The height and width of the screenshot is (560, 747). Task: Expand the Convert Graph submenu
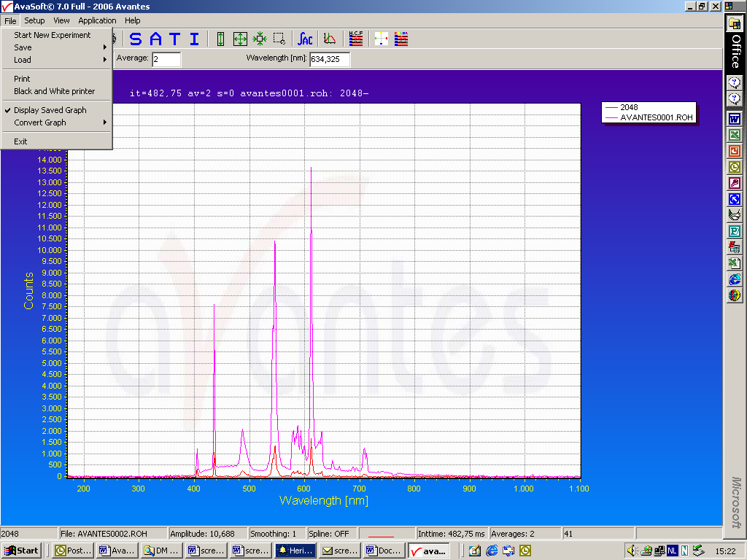pyautogui.click(x=56, y=122)
